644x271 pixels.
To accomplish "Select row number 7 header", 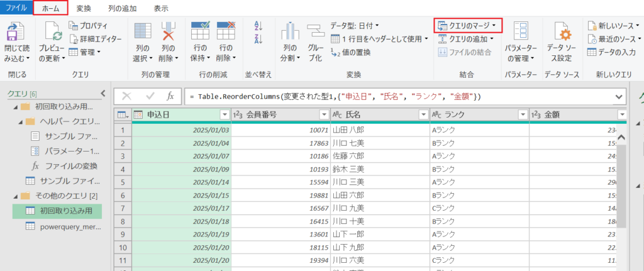I will pos(122,207).
